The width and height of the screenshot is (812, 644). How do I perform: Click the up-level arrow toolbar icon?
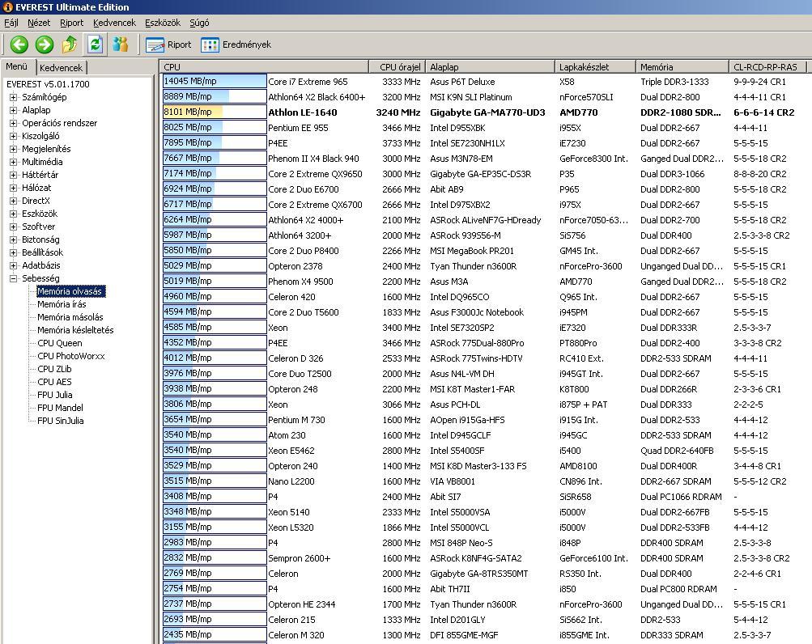[70, 44]
